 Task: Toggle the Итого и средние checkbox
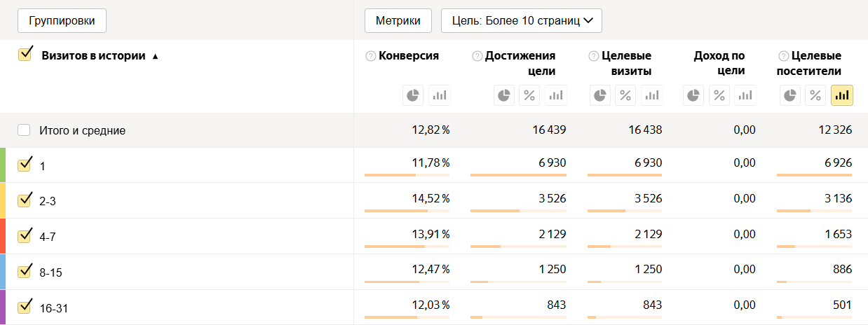point(25,130)
